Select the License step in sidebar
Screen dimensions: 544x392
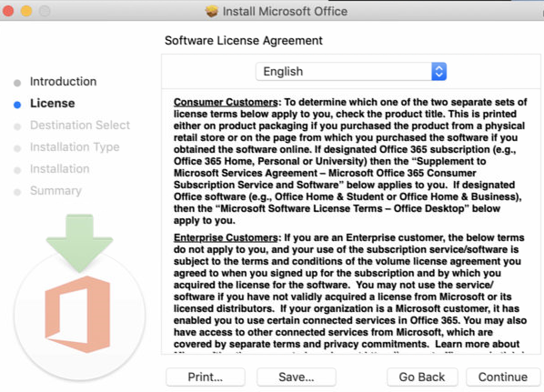pos(53,104)
